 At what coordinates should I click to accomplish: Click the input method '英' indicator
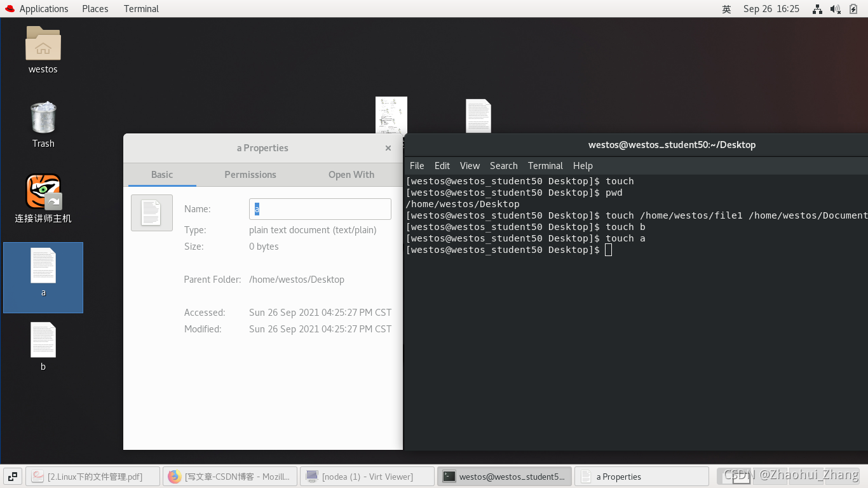coord(726,9)
